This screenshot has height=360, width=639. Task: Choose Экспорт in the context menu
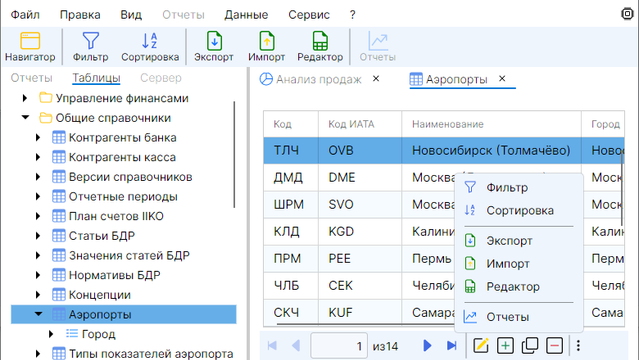509,241
